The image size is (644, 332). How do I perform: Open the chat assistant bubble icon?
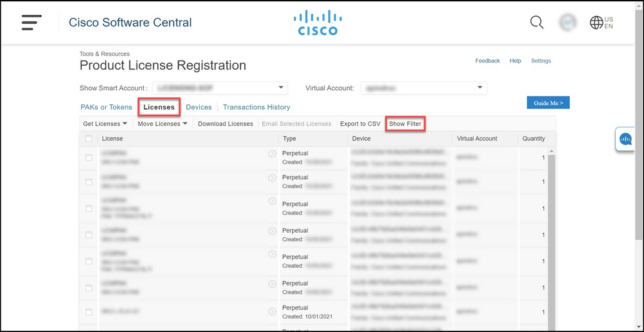pyautogui.click(x=625, y=139)
